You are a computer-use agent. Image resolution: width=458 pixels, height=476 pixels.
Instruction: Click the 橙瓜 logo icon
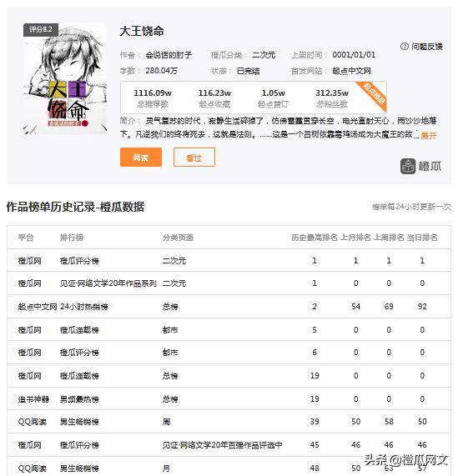tap(408, 166)
